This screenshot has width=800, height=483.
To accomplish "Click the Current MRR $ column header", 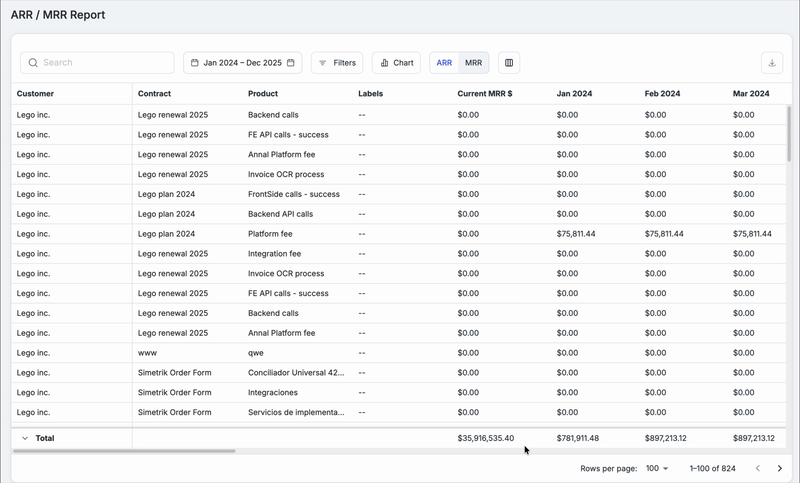I will 485,93.
